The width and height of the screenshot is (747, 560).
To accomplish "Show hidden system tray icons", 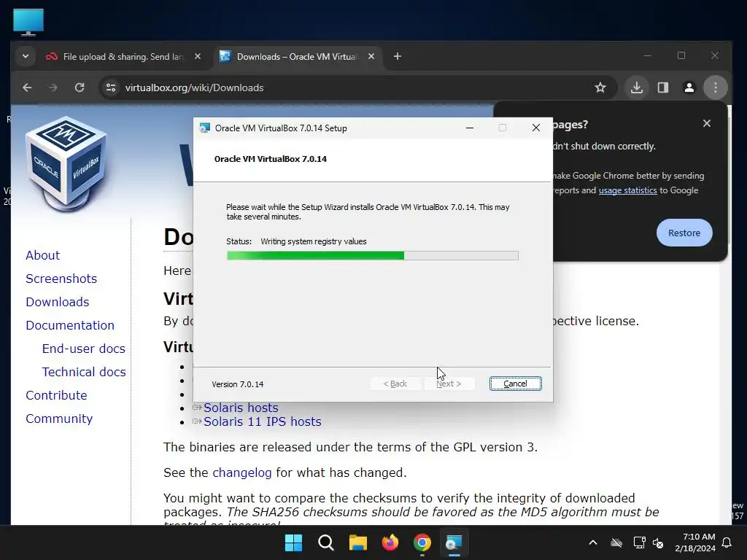I will point(593,542).
